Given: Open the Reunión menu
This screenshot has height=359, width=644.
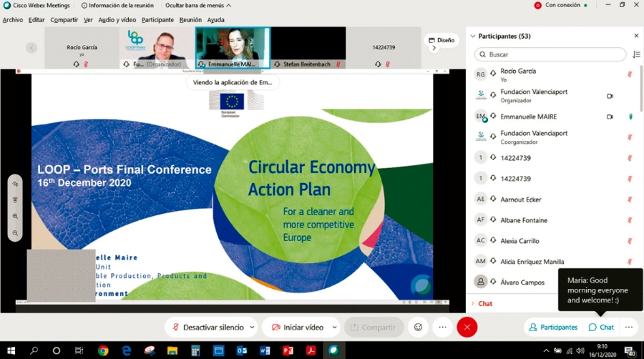Looking at the screenshot, I should tap(190, 20).
